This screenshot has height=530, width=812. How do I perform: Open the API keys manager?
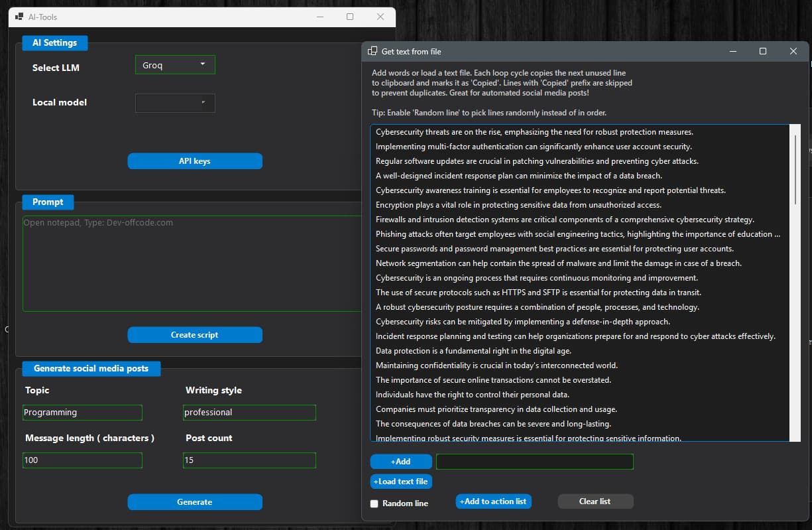pyautogui.click(x=195, y=161)
